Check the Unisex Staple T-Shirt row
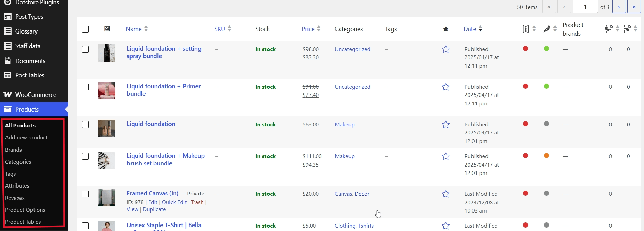Image resolution: width=644 pixels, height=231 pixels. coord(85,226)
